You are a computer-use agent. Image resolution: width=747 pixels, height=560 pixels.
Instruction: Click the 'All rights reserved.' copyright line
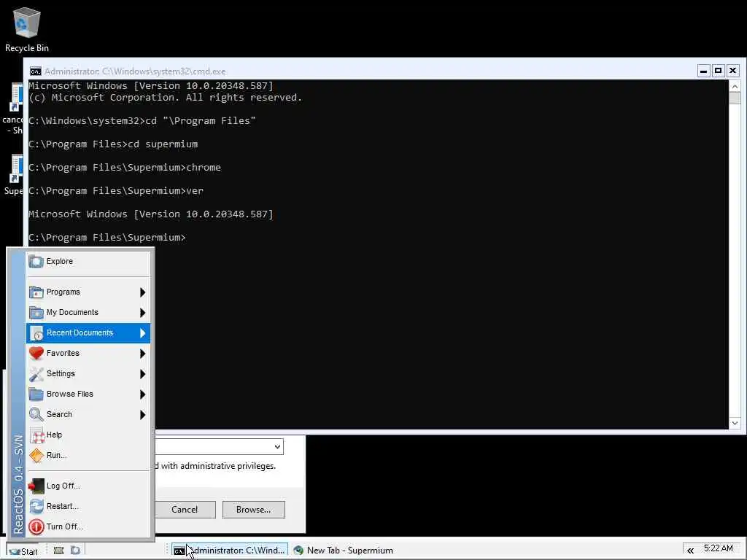pos(165,97)
